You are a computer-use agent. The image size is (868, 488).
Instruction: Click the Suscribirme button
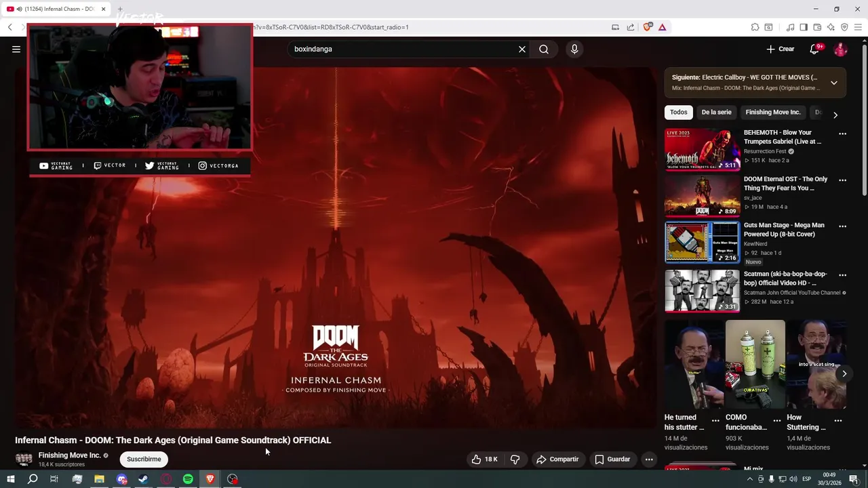(x=144, y=459)
